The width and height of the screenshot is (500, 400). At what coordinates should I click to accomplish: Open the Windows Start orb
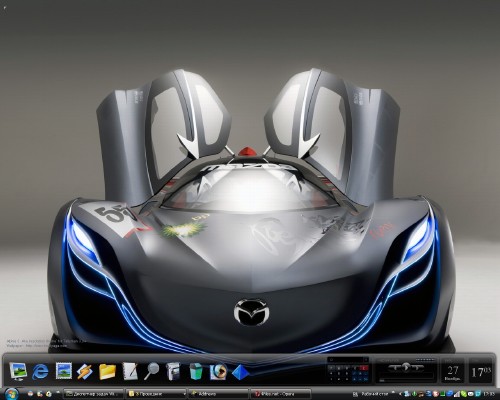[x=11, y=394]
